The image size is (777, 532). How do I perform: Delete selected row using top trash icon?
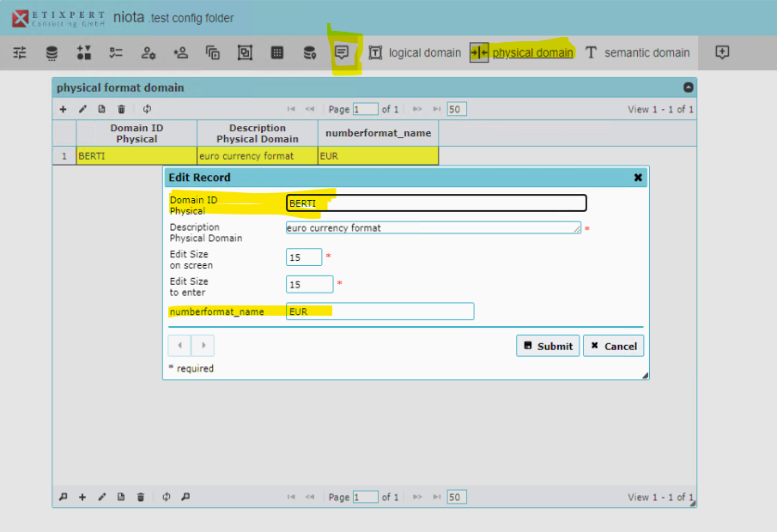pyautogui.click(x=121, y=109)
